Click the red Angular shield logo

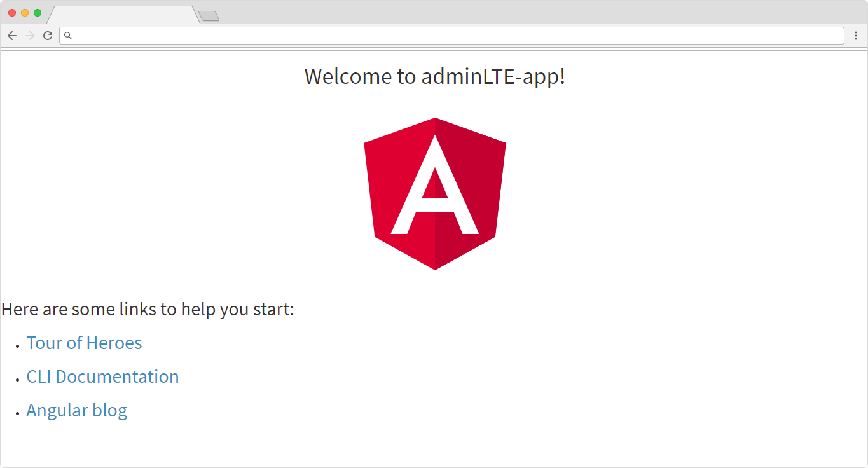coord(434,193)
